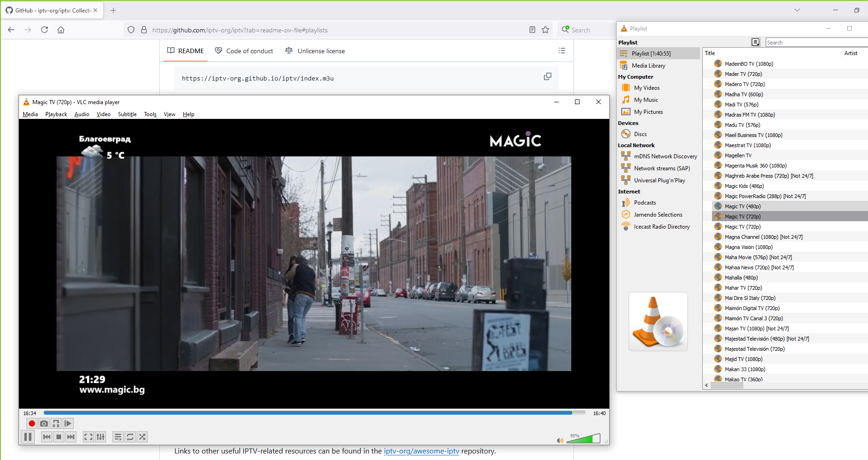The image size is (868, 460).
Task: Expand the list all tabs dropdown
Action: 797,10
